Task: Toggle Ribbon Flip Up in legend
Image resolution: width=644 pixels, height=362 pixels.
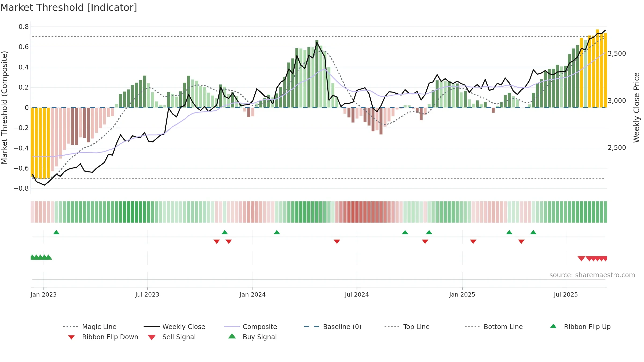Action: point(580,327)
